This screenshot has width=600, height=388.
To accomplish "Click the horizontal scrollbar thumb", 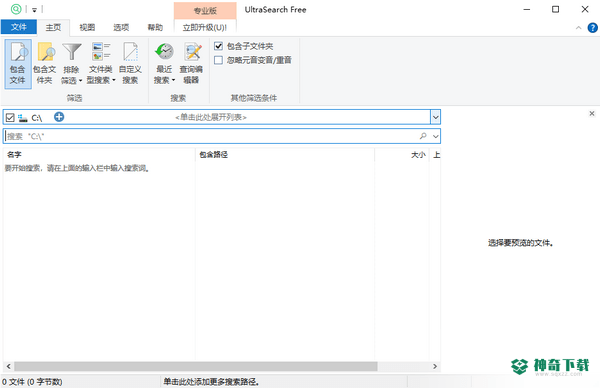I will 196,366.
